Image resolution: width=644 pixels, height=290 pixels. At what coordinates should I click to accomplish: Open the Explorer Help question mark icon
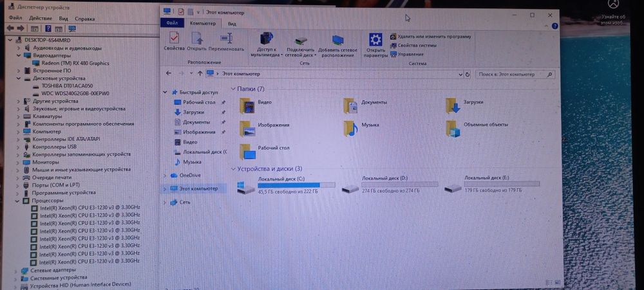(555, 26)
